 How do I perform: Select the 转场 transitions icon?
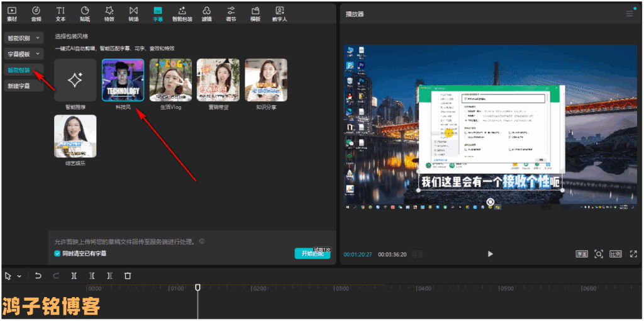click(x=133, y=13)
